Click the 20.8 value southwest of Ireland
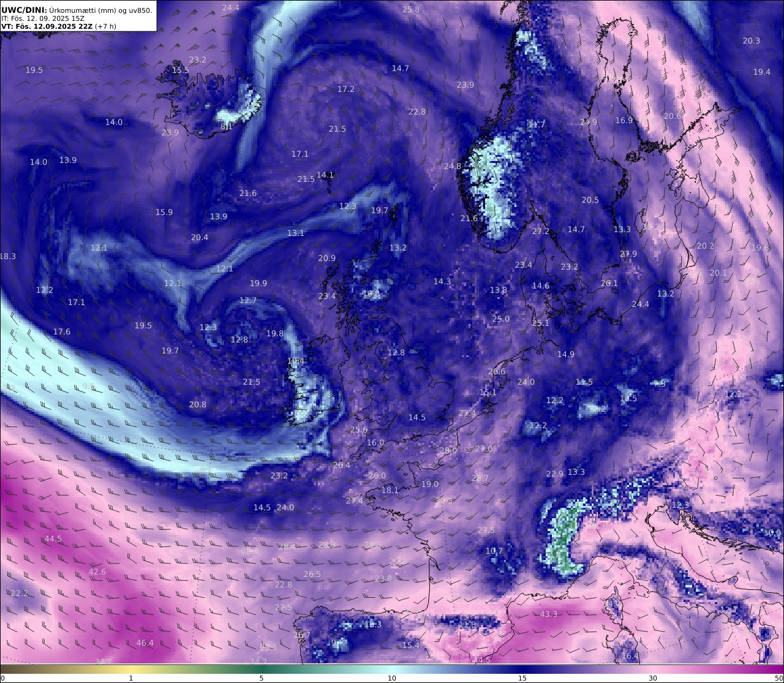Viewport: 784px width, 683px height. click(x=198, y=404)
